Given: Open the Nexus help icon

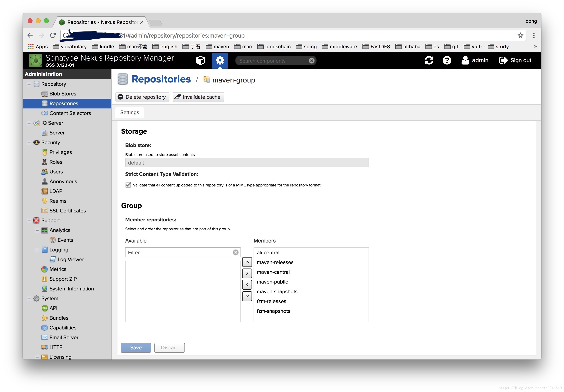Looking at the screenshot, I should (447, 60).
